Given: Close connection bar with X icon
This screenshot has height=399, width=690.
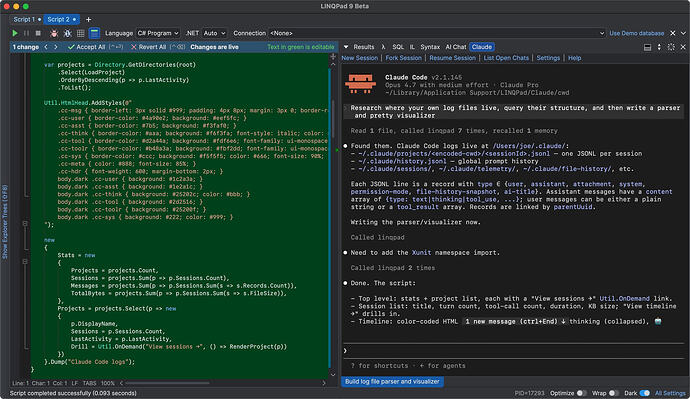Looking at the screenshot, I should click(673, 33).
